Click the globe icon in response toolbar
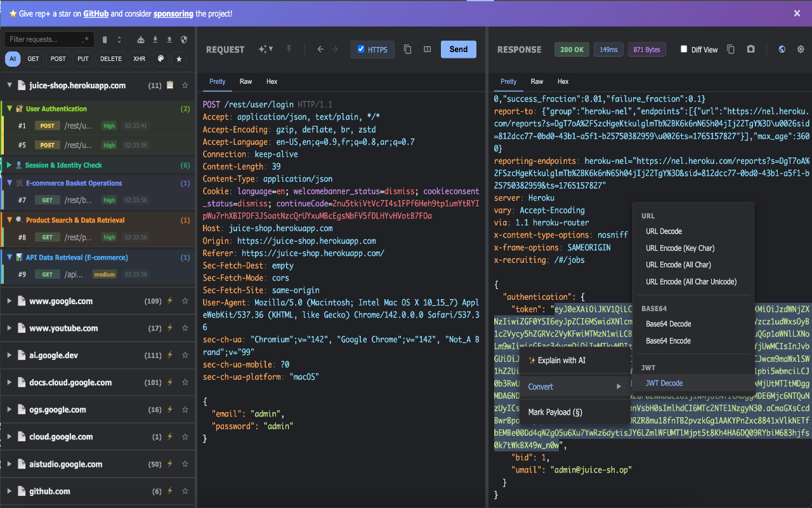 click(x=782, y=50)
